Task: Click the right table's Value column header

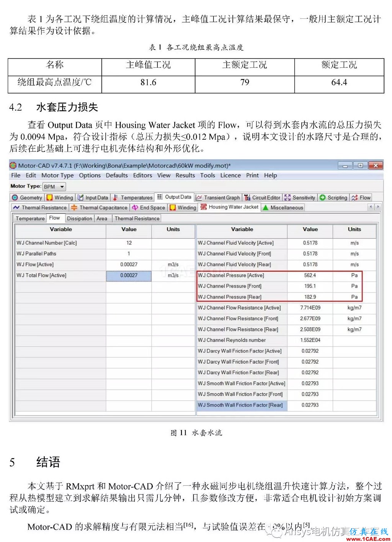Action: point(310,229)
